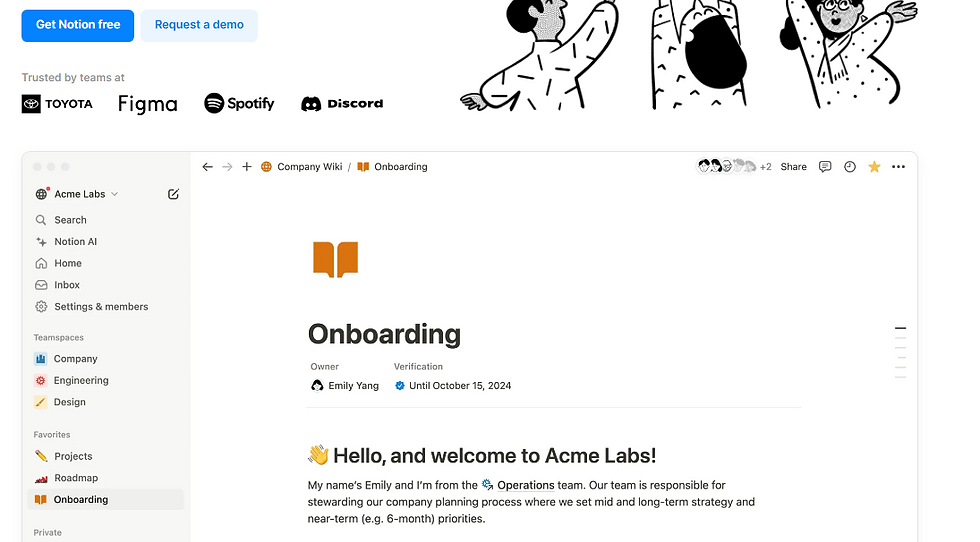
Task: Toggle the favorite star for Onboarding
Action: (874, 167)
